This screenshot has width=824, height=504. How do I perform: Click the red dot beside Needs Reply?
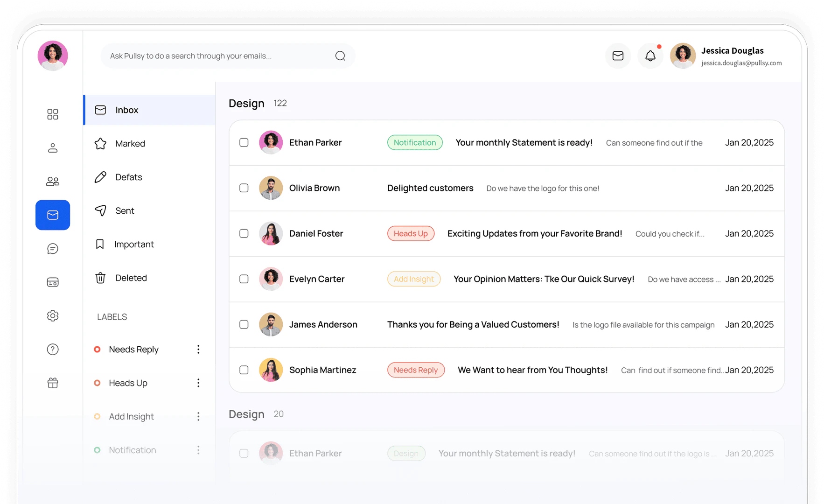point(97,349)
